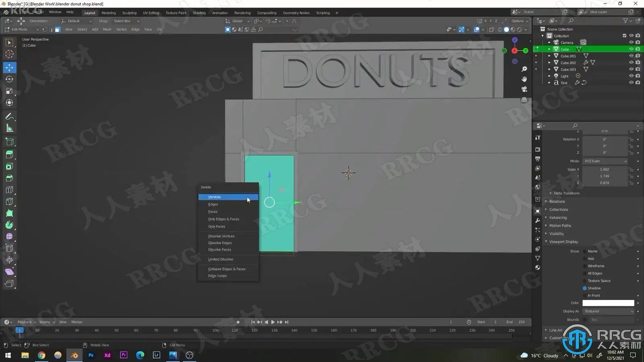Hide the Light object in outliner

tap(631, 76)
